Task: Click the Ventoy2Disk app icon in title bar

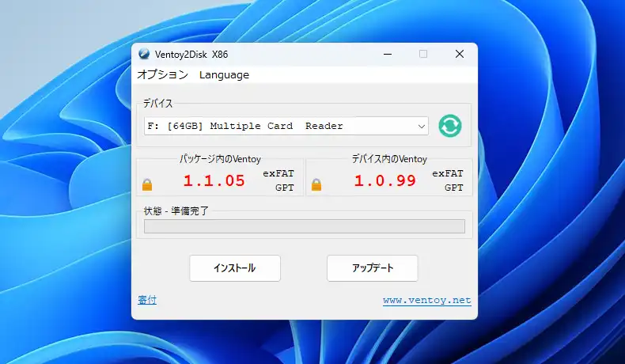Action: coord(144,54)
